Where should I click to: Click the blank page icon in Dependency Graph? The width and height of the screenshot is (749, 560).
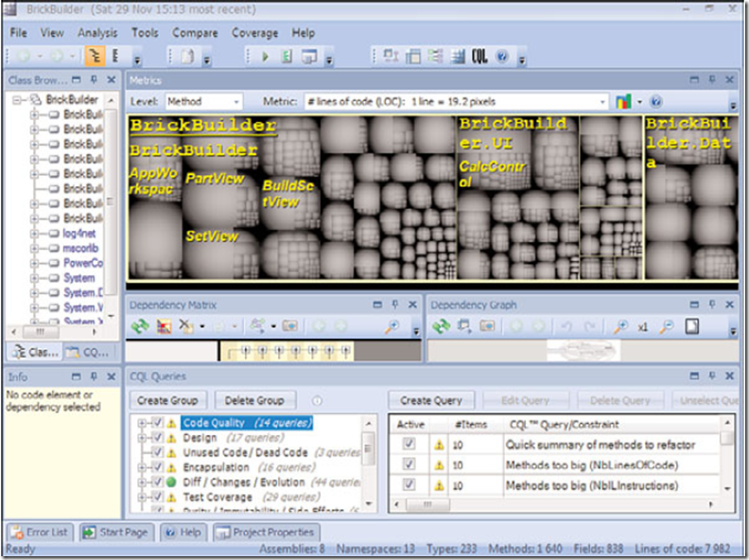tap(692, 326)
